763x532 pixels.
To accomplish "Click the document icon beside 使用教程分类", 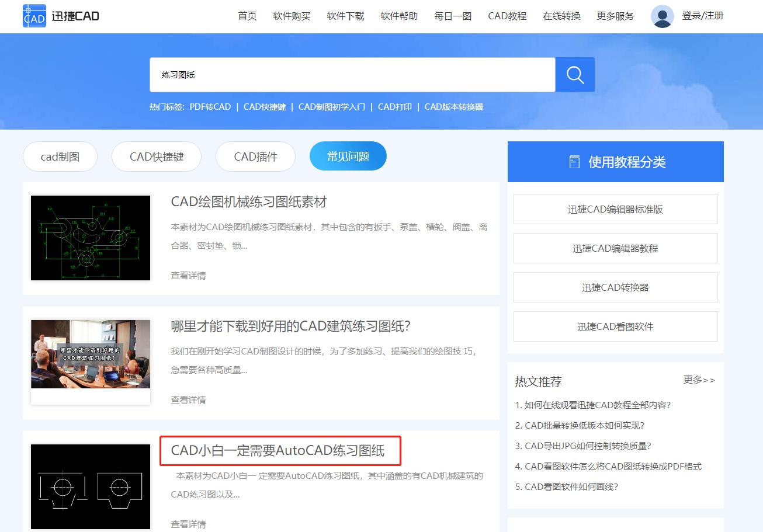I will coord(574,161).
